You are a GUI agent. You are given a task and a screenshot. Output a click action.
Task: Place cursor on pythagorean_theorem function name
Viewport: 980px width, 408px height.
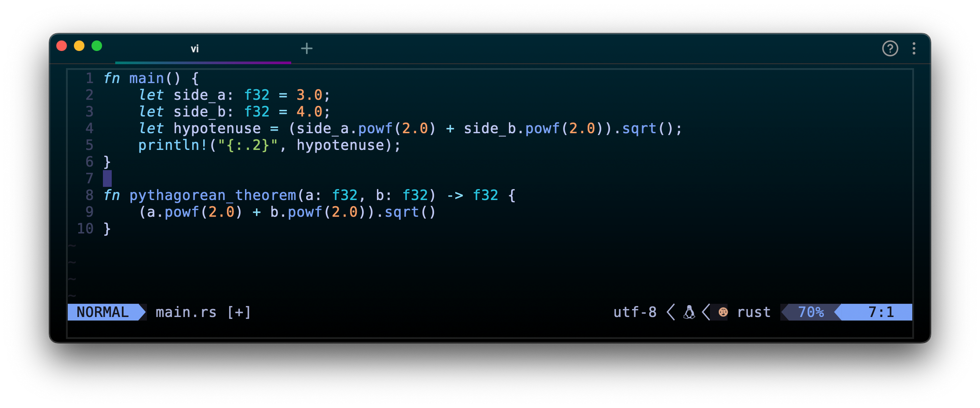click(213, 195)
